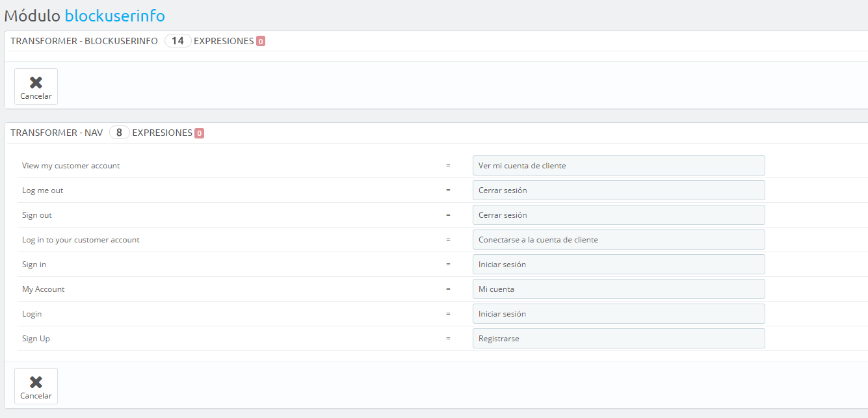
Task: Click the red missing-count badge for Blockuserinfo
Action: (261, 42)
